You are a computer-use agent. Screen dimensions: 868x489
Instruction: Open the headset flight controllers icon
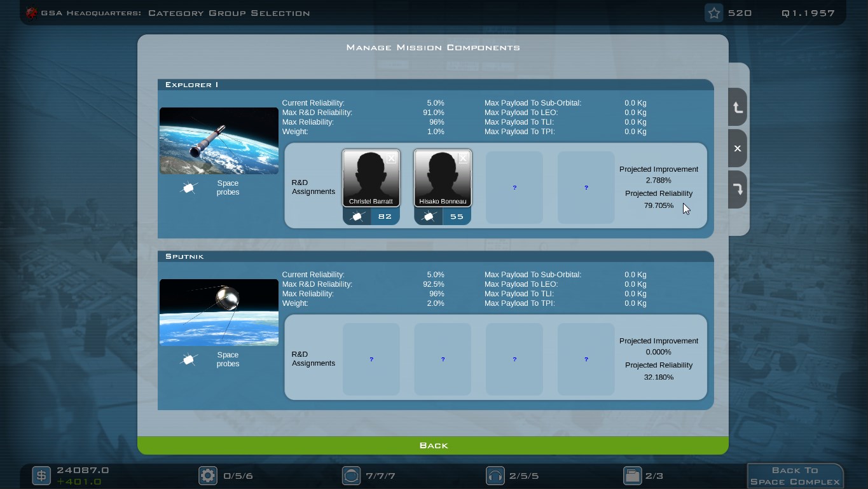[x=495, y=476]
